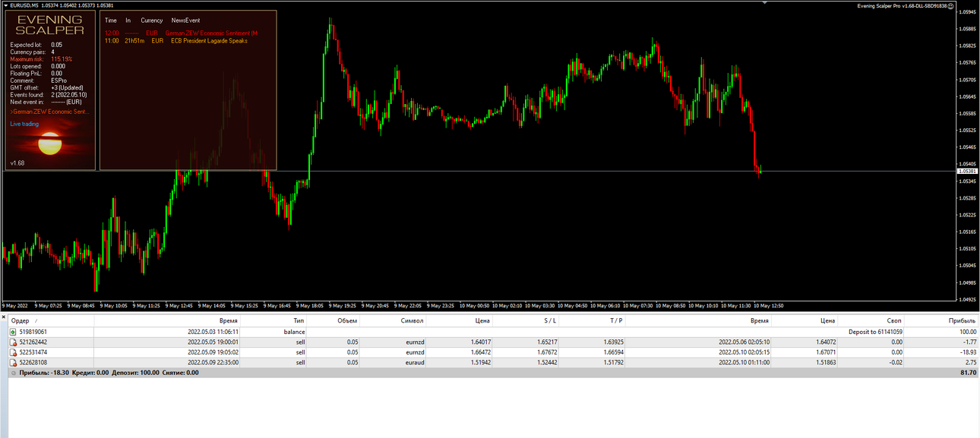Click the Live trading label
This screenshot has height=438, width=980.
[24, 124]
